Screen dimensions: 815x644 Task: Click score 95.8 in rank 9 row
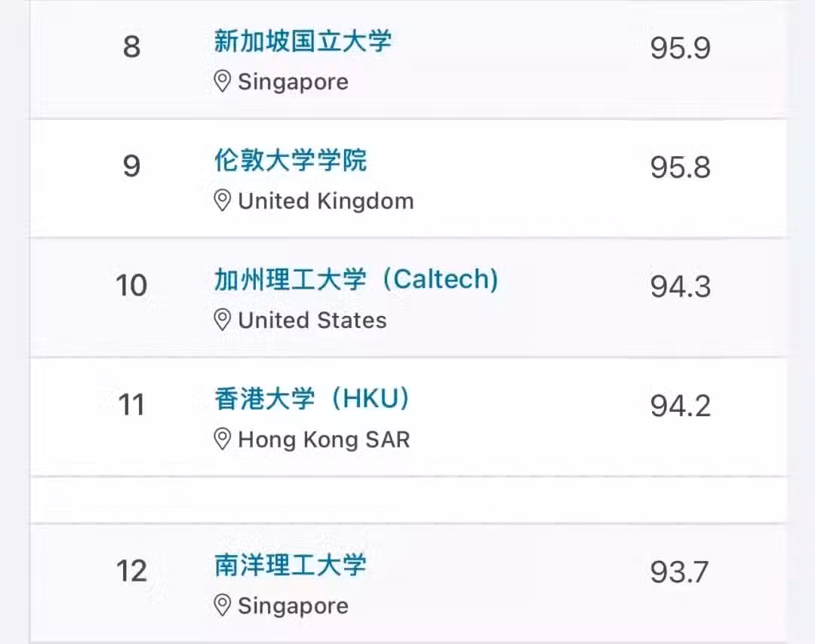pyautogui.click(x=681, y=167)
